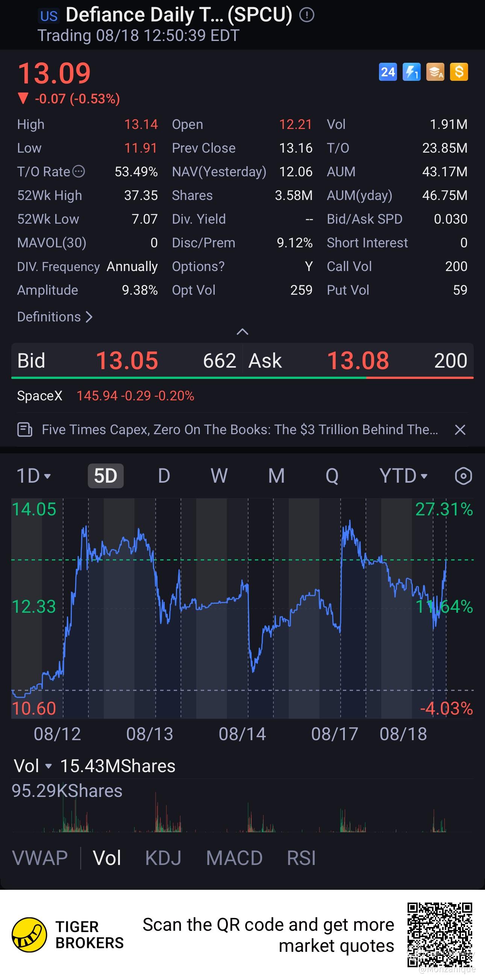The image size is (485, 980).
Task: Tap the blue 24-hour trading badge
Action: (388, 72)
